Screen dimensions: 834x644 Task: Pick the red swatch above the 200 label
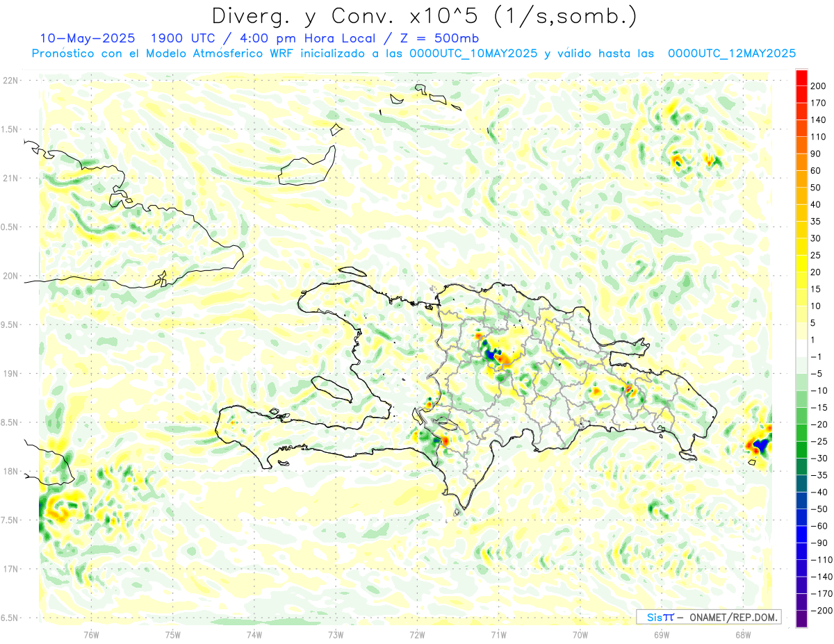(x=801, y=77)
